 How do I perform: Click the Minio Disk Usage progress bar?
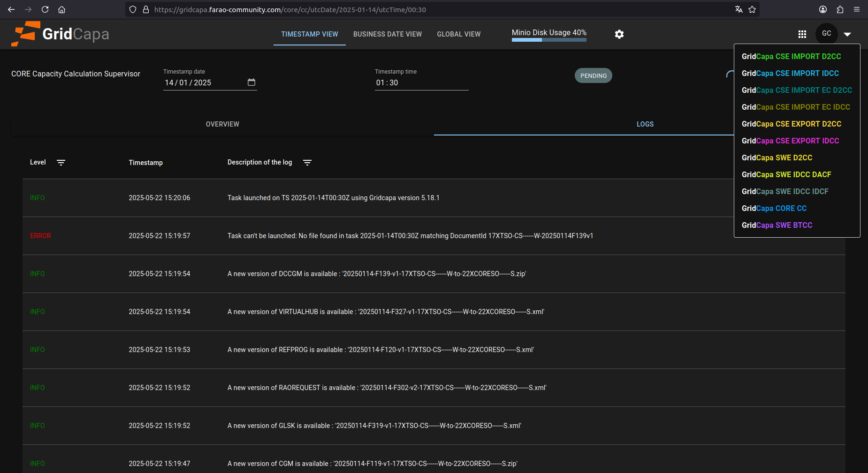549,40
